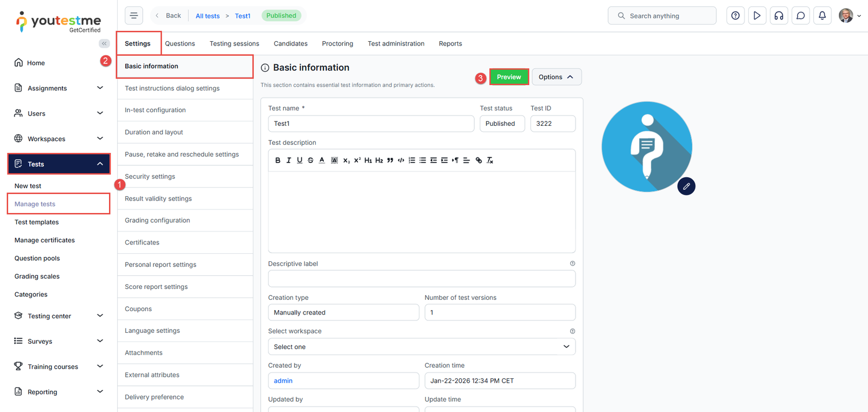Insert a link in test description

pyautogui.click(x=478, y=160)
